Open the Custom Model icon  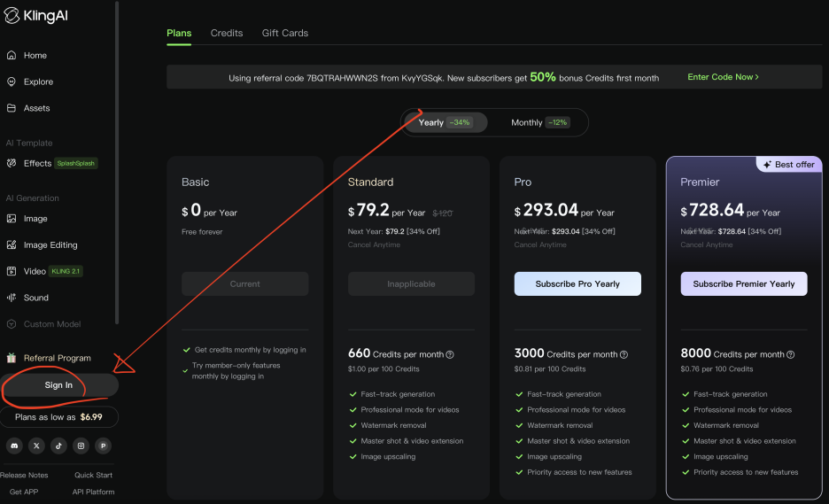[x=12, y=324]
